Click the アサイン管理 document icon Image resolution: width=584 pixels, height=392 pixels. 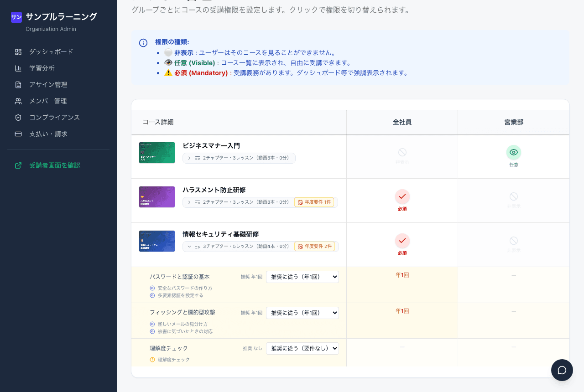pyautogui.click(x=18, y=85)
